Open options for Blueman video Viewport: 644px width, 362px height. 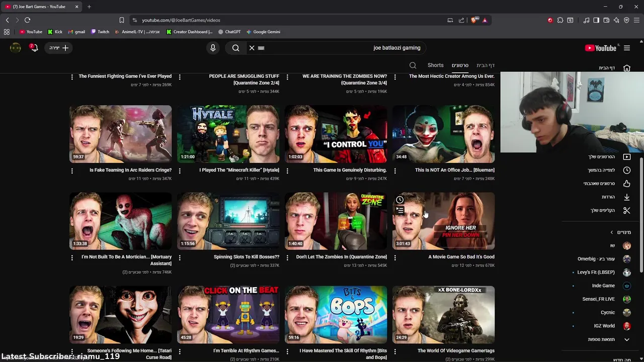[395, 171]
